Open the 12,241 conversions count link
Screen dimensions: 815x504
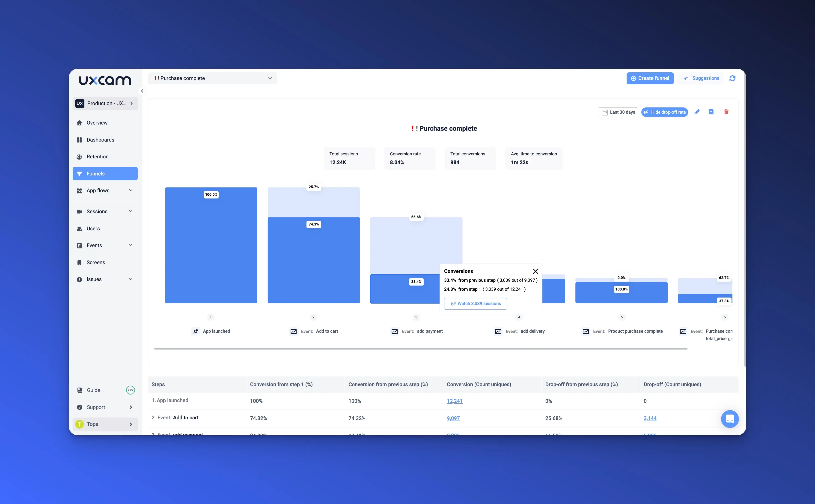tap(454, 401)
